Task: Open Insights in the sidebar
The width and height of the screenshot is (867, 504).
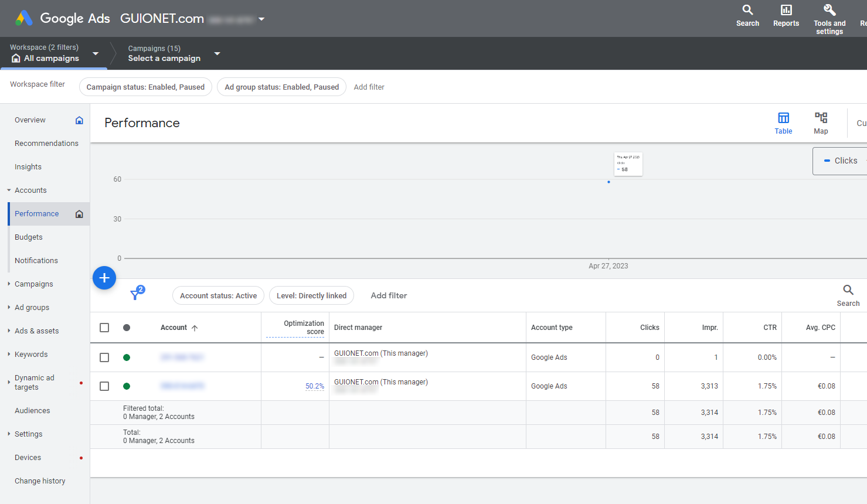Action: (x=28, y=167)
